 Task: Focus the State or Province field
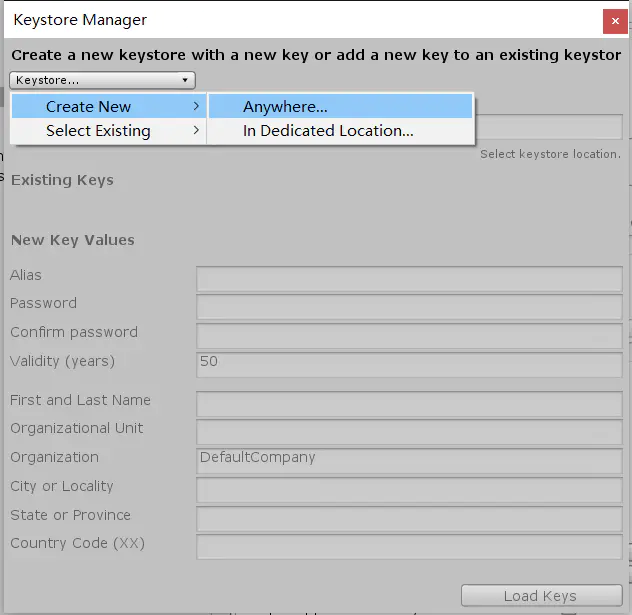tap(409, 519)
